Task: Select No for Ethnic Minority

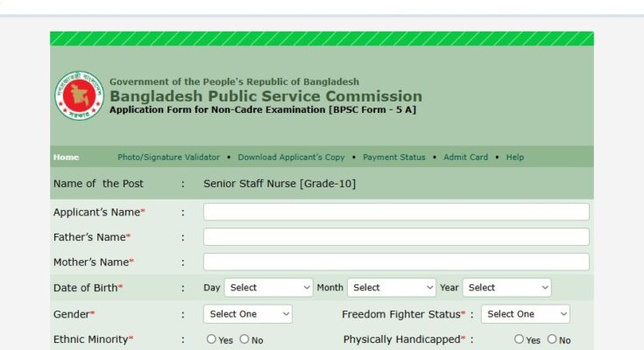Action: click(x=244, y=339)
